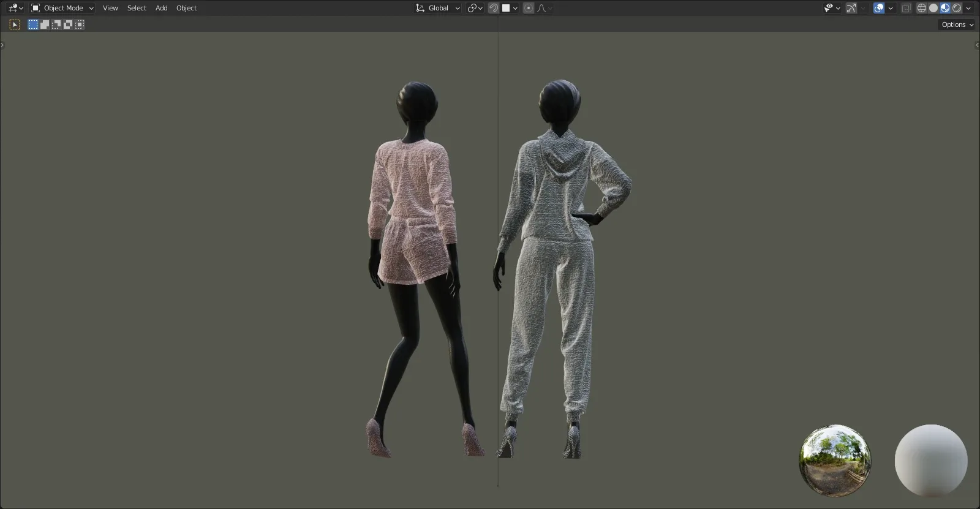980x509 pixels.
Task: Select the Select Box tool icon
Action: tap(15, 25)
